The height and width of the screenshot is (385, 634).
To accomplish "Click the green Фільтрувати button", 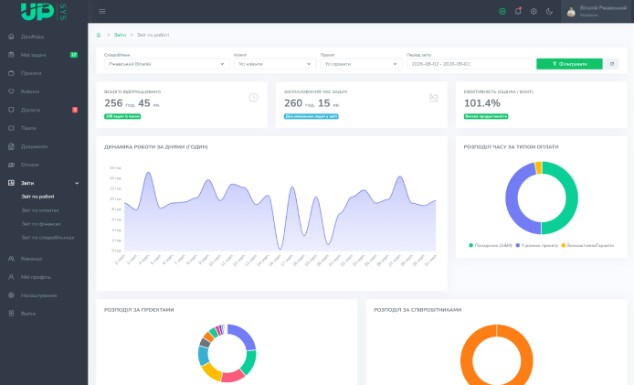I will [569, 64].
